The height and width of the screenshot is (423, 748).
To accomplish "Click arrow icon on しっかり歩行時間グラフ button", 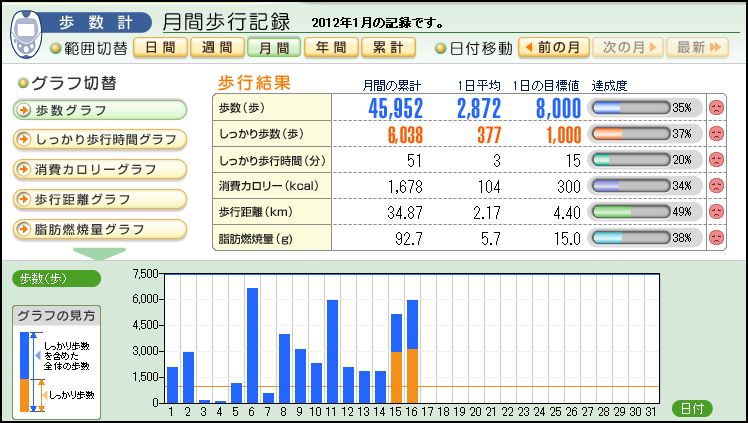I will click(x=22, y=140).
